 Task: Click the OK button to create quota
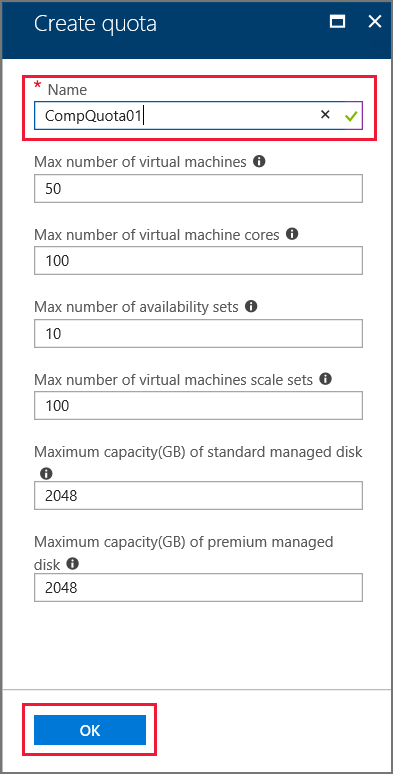pyautogui.click(x=90, y=730)
